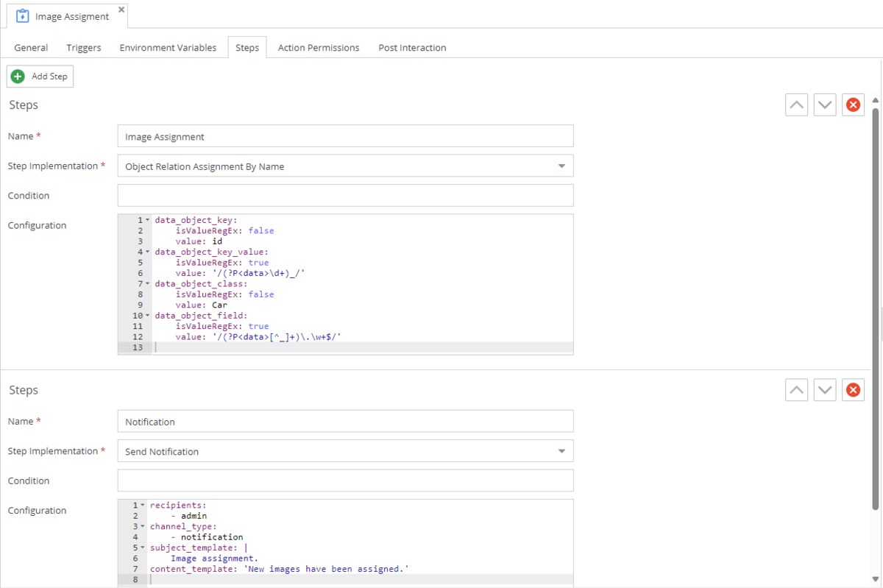The image size is (883, 588).
Task: Collapse the recipients fold arrow in Notification config
Action: coord(143,506)
